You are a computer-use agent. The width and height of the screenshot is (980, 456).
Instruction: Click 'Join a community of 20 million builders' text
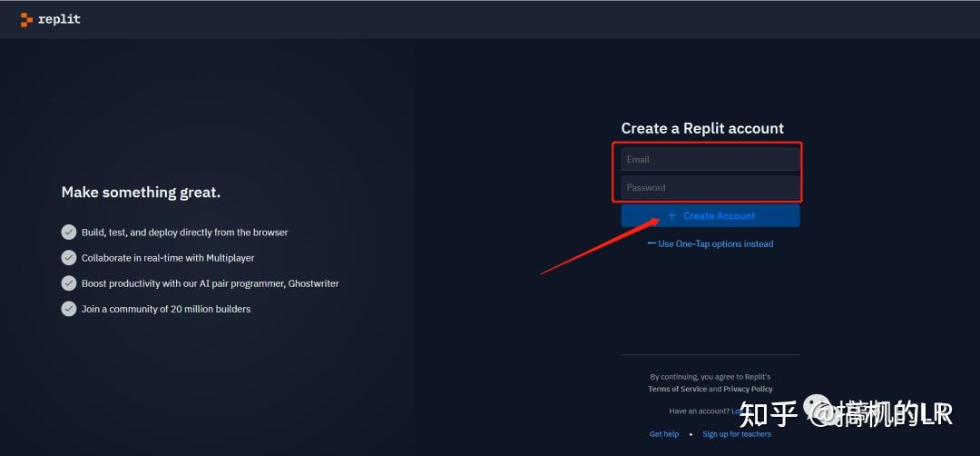click(166, 309)
